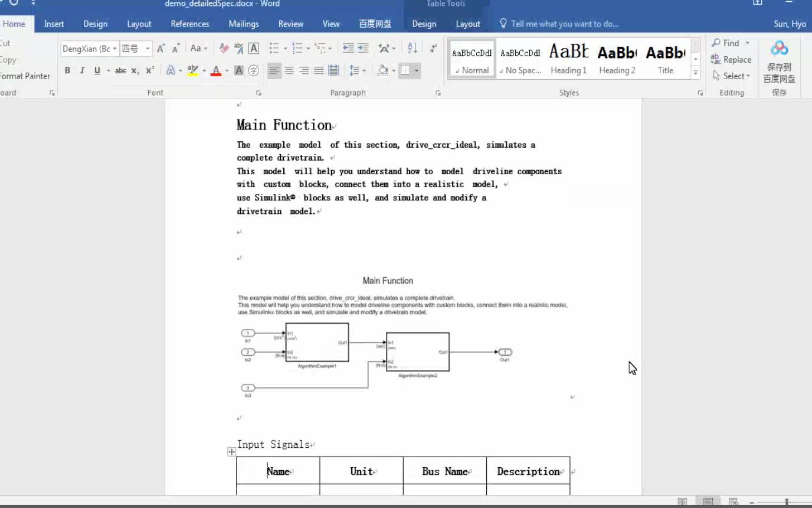Click Tell me what you want search box
Screen dimensions: 812x508
(565, 24)
